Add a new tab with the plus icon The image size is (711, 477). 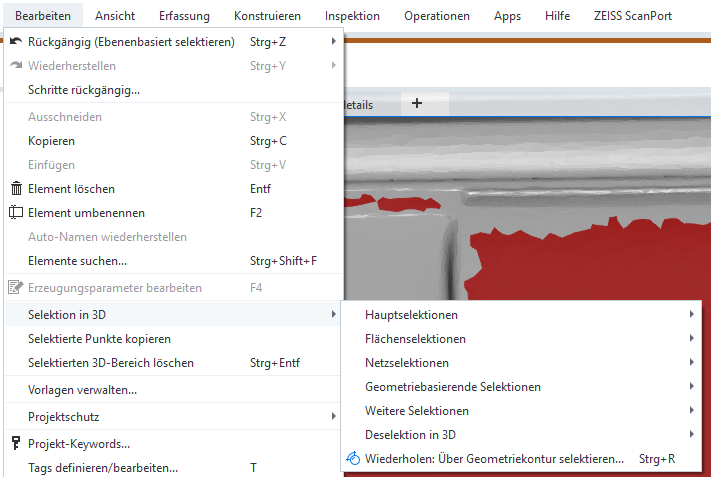(417, 103)
